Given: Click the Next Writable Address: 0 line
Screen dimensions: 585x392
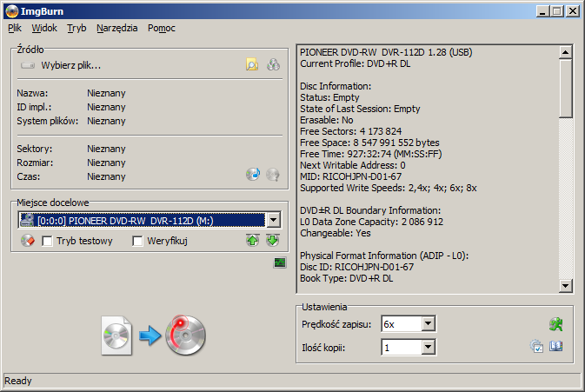Looking at the screenshot, I should (353, 165).
